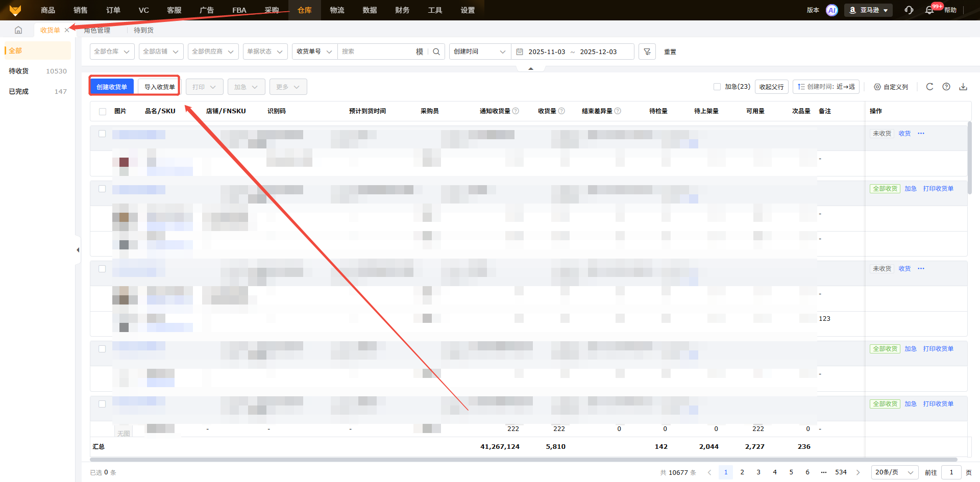Viewport: 980px width, 482px height.
Task: Check the fourth order row checkbox
Action: point(102,349)
